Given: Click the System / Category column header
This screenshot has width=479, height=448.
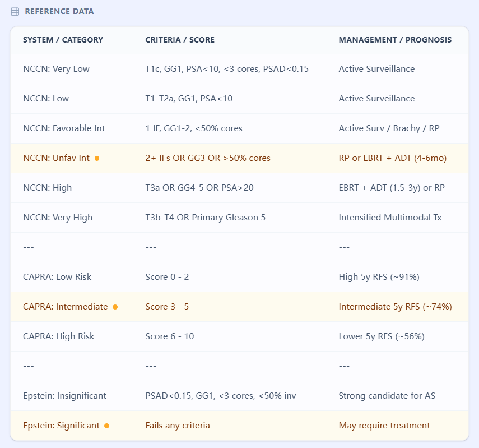Looking at the screenshot, I should coord(63,40).
